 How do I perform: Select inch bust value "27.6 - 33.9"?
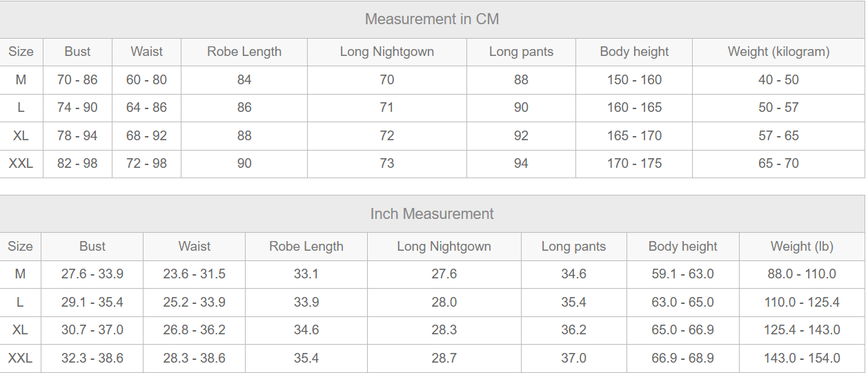coord(92,274)
